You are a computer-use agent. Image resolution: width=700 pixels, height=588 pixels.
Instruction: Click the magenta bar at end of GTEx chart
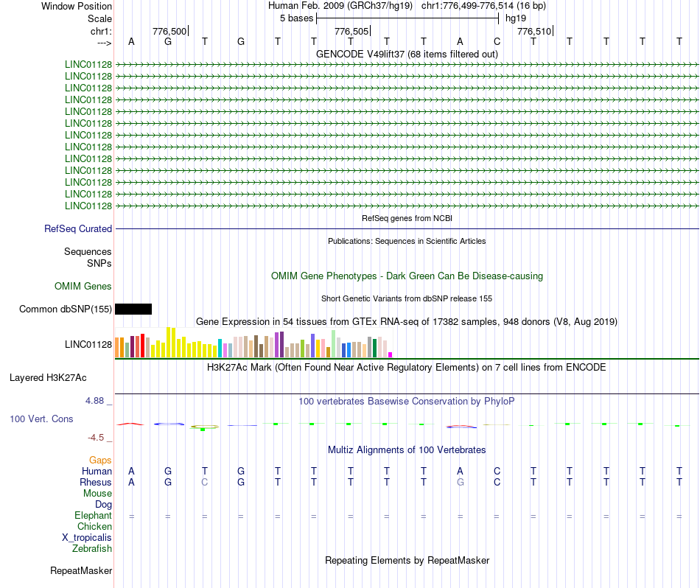click(x=391, y=355)
